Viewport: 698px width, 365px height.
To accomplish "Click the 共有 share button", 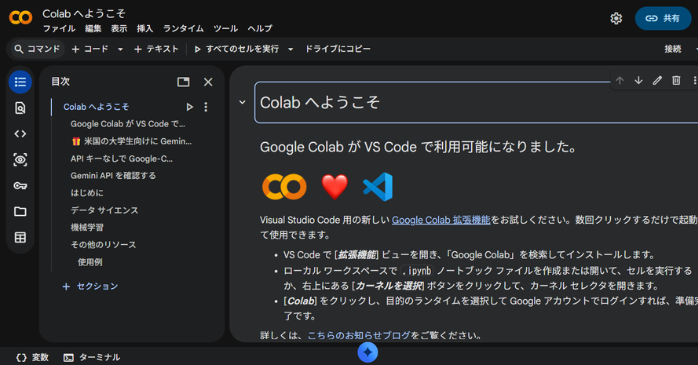I will click(663, 18).
